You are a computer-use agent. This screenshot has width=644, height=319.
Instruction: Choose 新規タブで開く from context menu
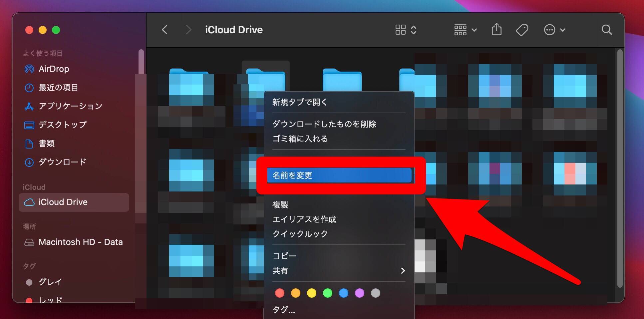coord(339,102)
